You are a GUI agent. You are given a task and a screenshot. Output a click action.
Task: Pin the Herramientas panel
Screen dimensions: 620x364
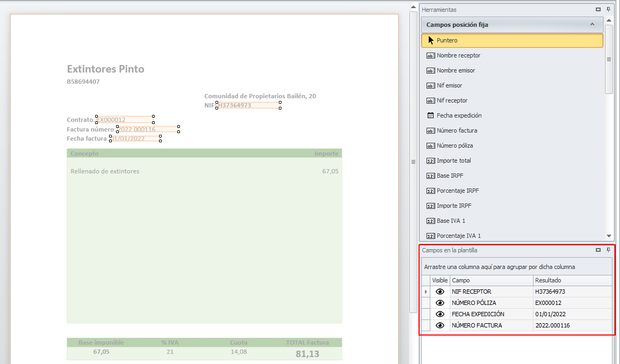[x=609, y=10]
